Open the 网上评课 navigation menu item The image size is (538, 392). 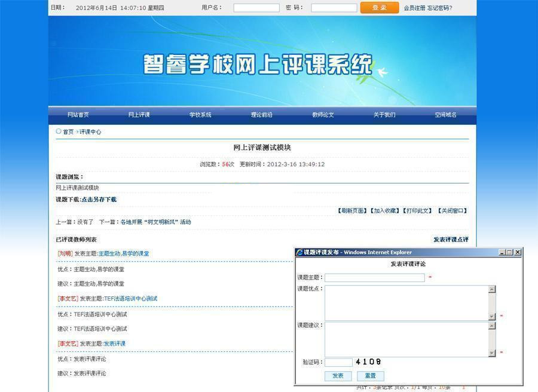139,115
